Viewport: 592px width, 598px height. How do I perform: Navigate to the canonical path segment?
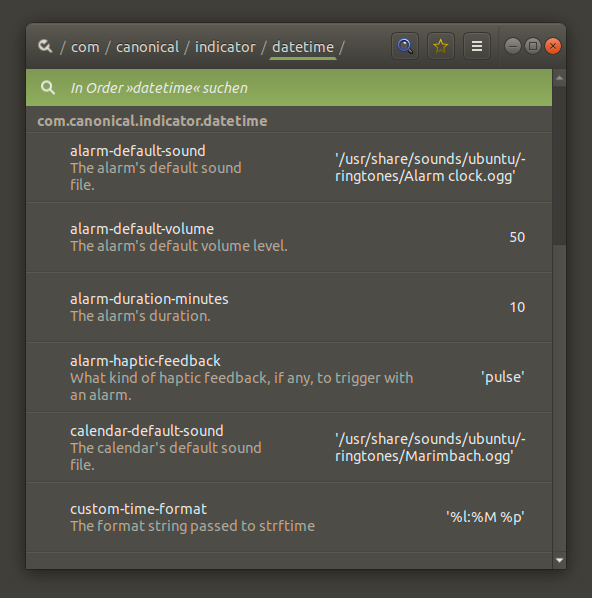click(x=147, y=47)
